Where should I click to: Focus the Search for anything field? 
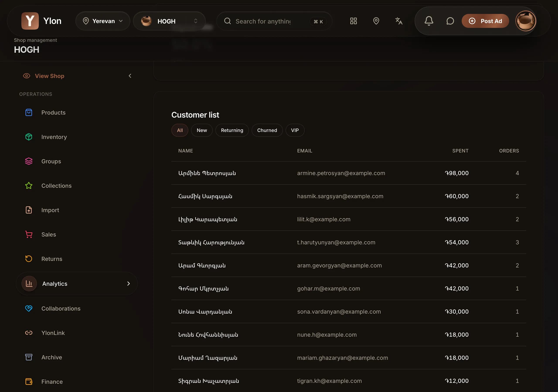tap(274, 21)
